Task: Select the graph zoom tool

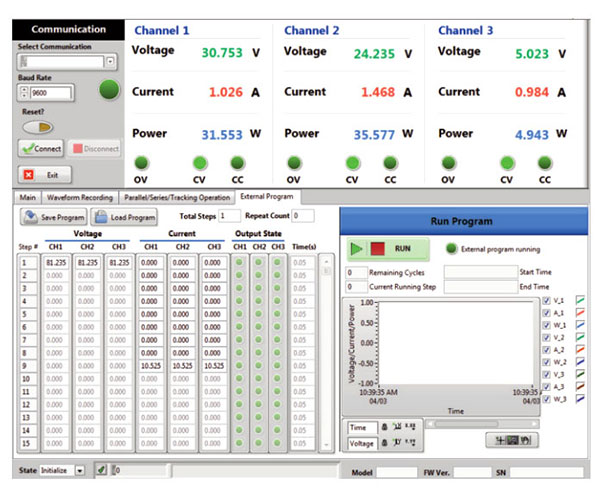Action: click(513, 440)
